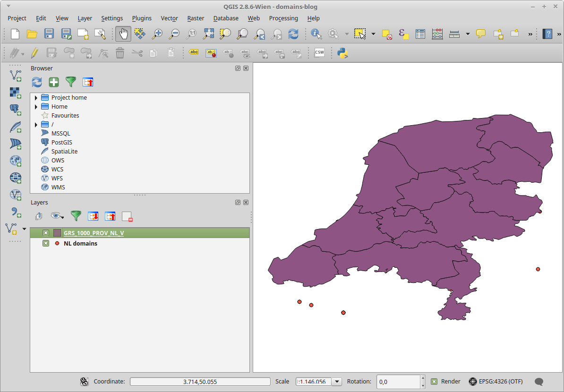
Task: Expand the Home tree item
Action: tap(36, 107)
